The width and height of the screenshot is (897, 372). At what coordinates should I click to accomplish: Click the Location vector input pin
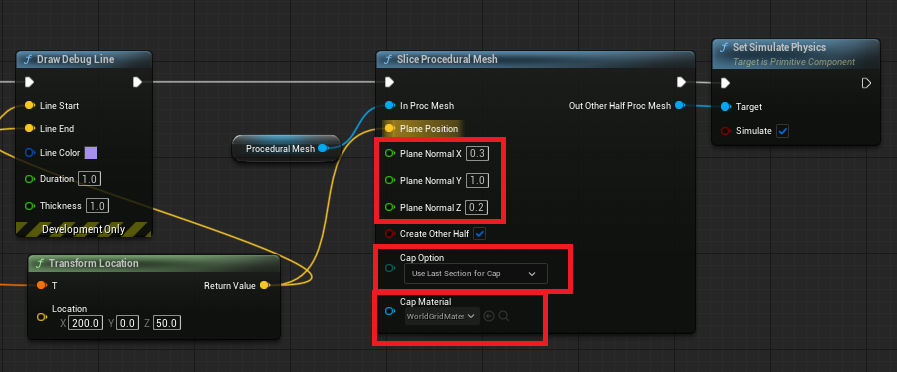pyautogui.click(x=42, y=316)
